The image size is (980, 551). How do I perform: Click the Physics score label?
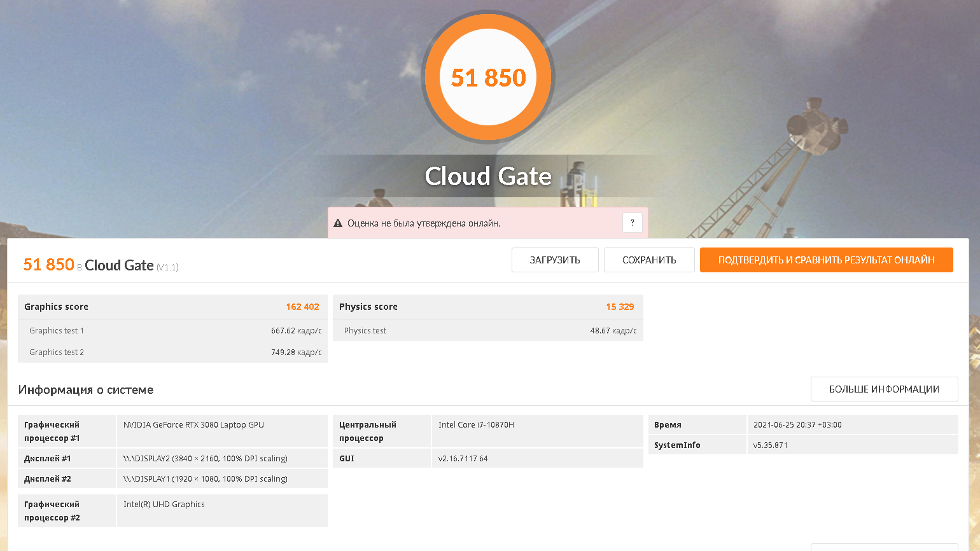368,307
